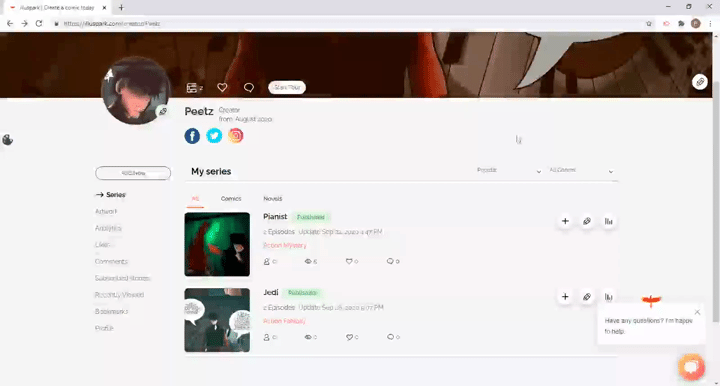This screenshot has height=386, width=720.
Task: Open Comments in the left sidebar
Action: (x=111, y=262)
